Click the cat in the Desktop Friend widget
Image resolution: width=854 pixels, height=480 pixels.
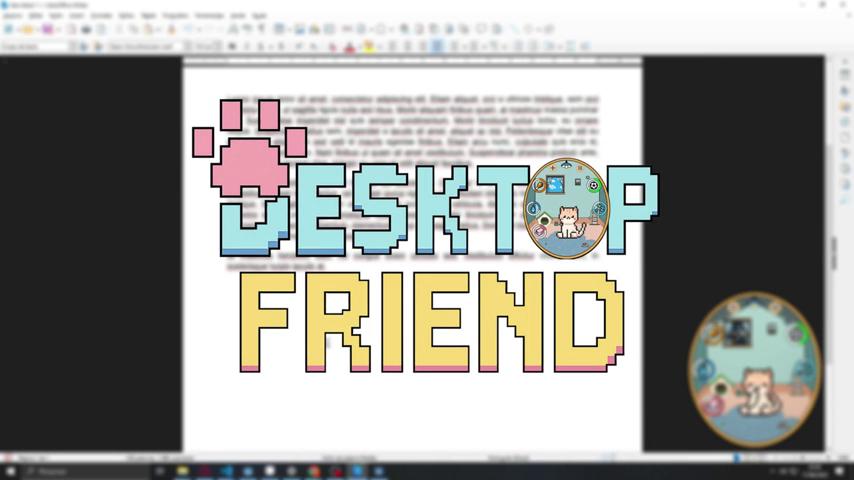[757, 393]
